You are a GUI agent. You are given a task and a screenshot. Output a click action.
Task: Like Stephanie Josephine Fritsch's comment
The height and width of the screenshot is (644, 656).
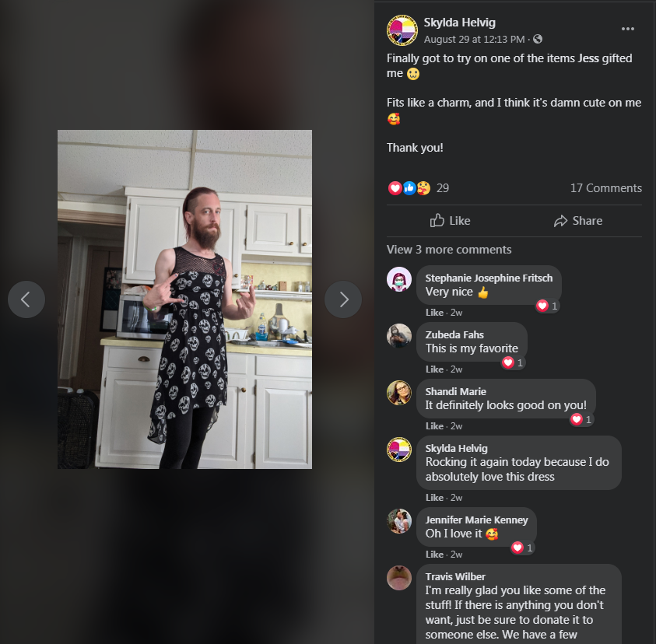point(434,313)
